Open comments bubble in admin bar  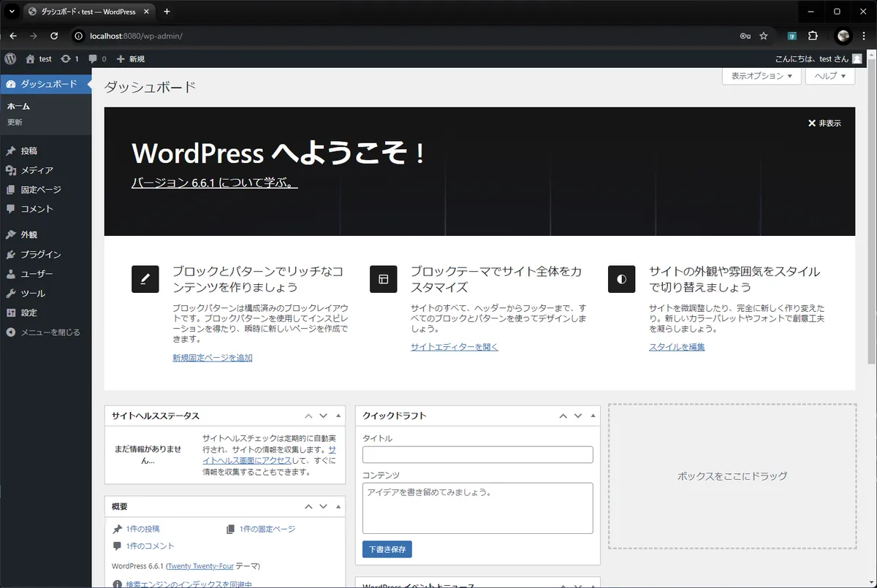coord(97,58)
